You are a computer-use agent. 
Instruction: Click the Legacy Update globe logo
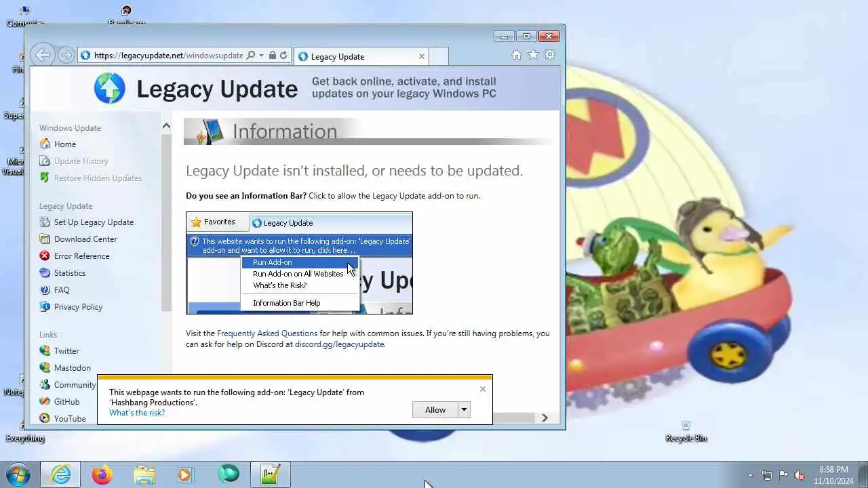point(110,88)
